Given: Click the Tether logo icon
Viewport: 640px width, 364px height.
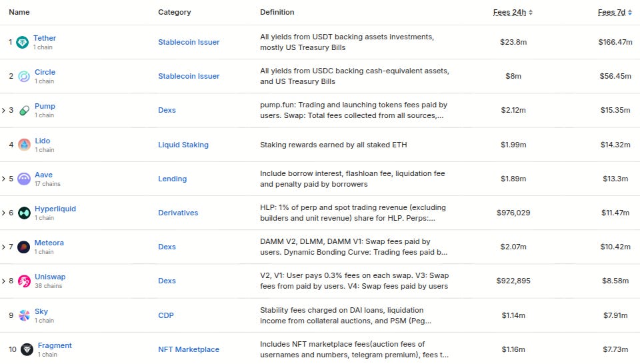Looking at the screenshot, I should tap(22, 42).
